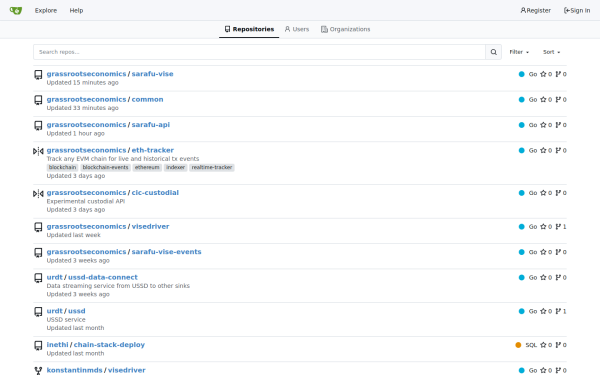Click star icon in chain-stack-deploy row
The height and width of the screenshot is (375, 600).
click(543, 345)
